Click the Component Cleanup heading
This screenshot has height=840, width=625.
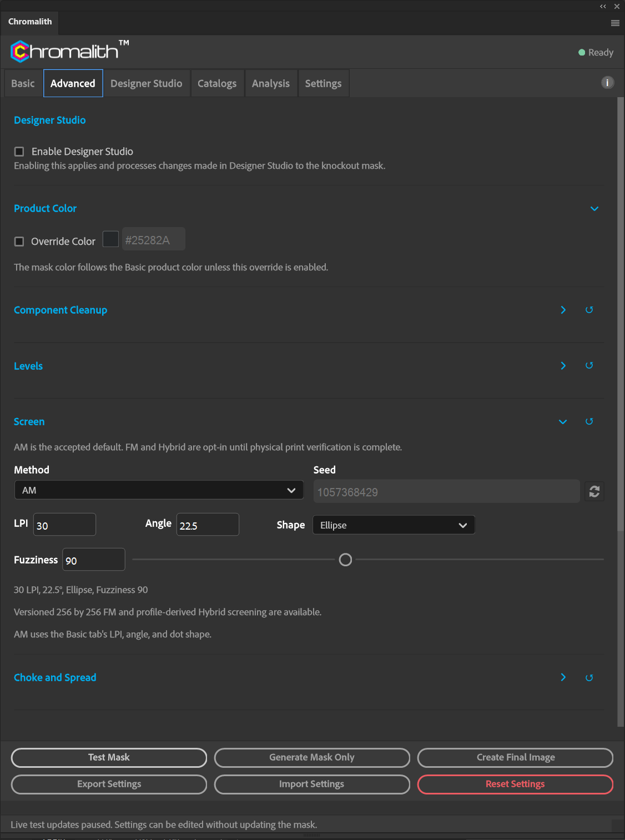click(x=61, y=310)
